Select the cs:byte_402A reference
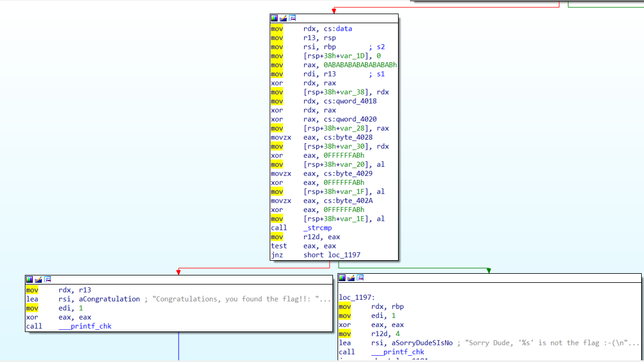Screen dimensions: 644x362 click(x=348, y=201)
